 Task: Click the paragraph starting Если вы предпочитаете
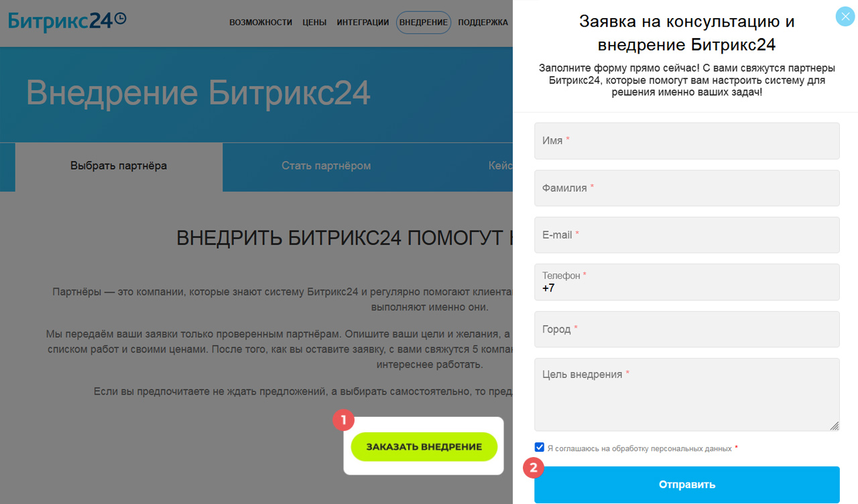(x=303, y=391)
